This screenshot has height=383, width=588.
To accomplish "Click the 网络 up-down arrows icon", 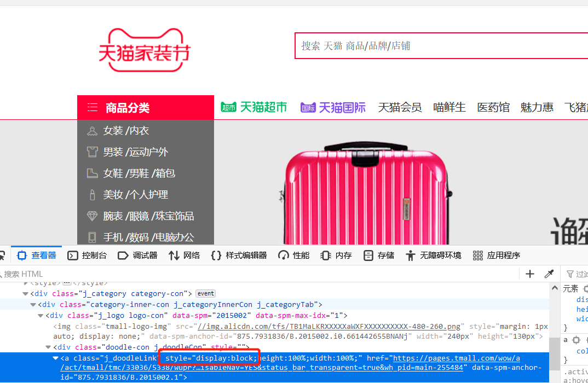I will pyautogui.click(x=174, y=256).
